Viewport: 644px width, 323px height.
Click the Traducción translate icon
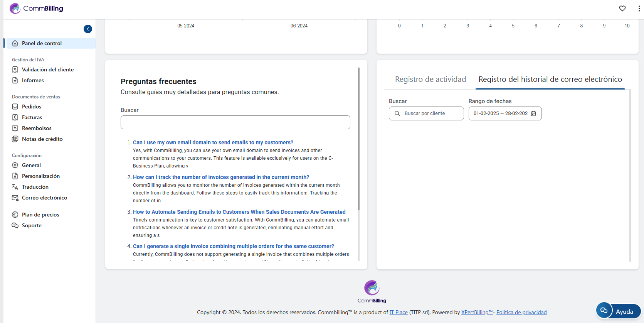pyautogui.click(x=15, y=187)
